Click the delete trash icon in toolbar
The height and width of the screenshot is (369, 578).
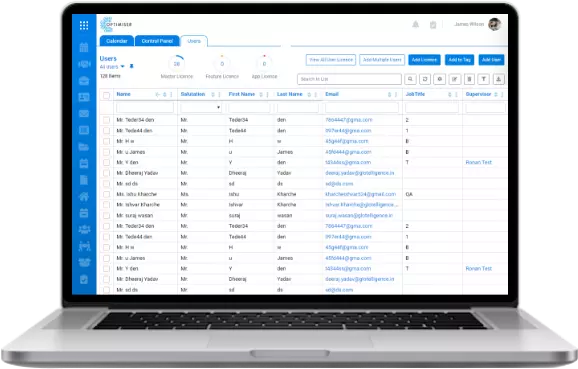point(469,79)
